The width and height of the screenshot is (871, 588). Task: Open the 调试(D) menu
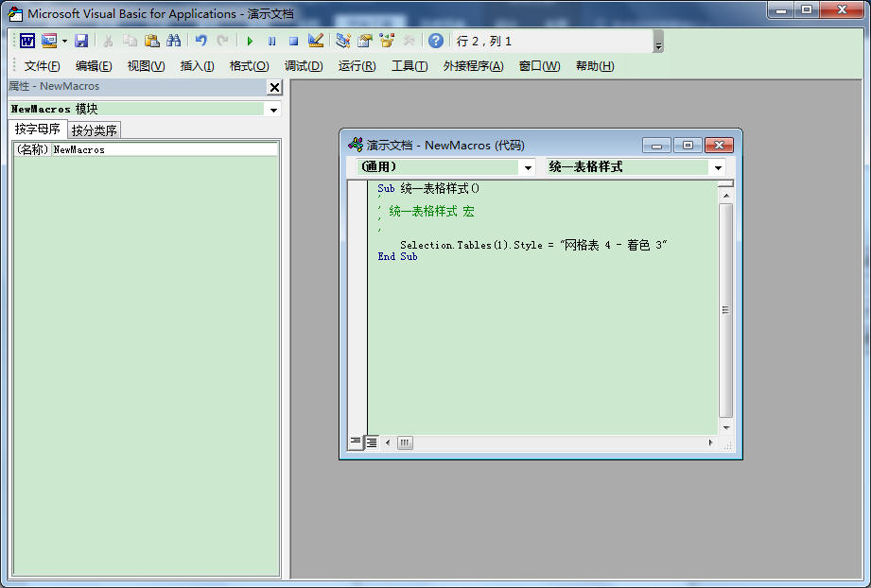304,66
